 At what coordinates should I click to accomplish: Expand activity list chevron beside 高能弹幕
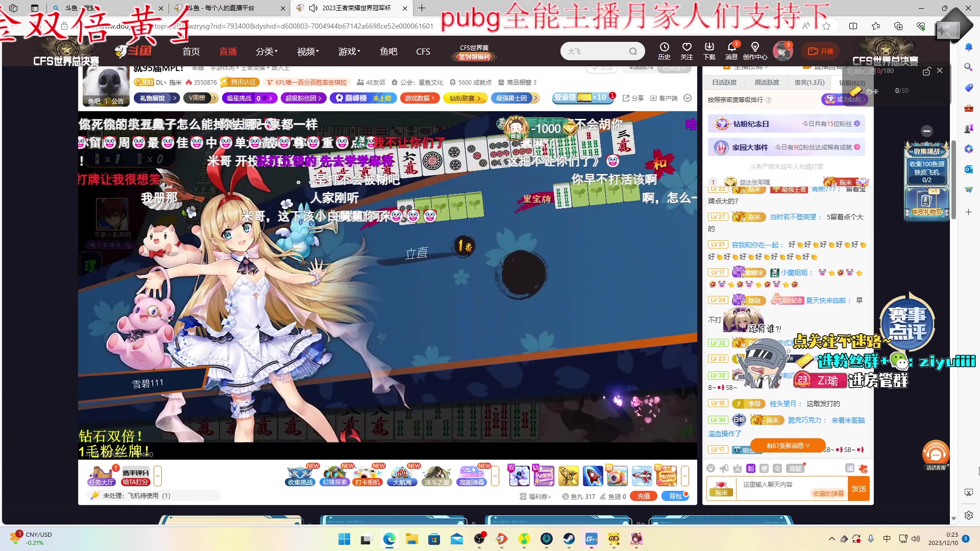[495, 476]
